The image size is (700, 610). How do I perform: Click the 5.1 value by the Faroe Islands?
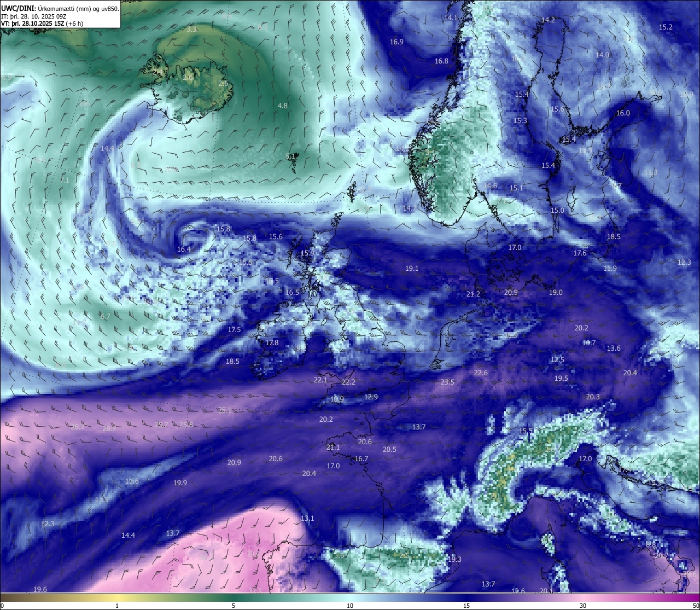click(x=290, y=156)
